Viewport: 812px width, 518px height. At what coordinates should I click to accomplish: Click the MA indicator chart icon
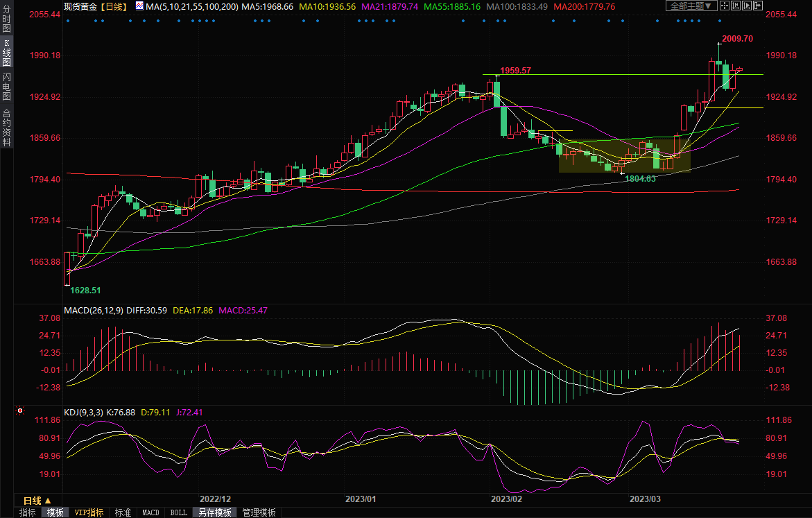pyautogui.click(x=139, y=6)
